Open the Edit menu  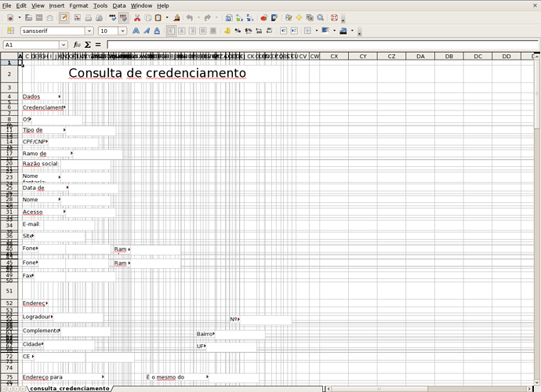pos(21,5)
